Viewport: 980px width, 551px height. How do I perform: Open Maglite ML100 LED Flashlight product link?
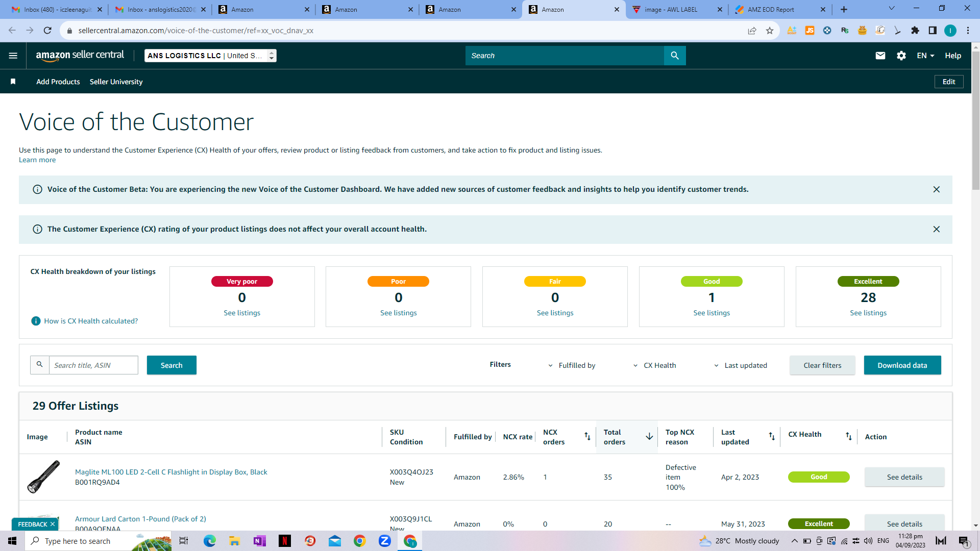click(171, 472)
